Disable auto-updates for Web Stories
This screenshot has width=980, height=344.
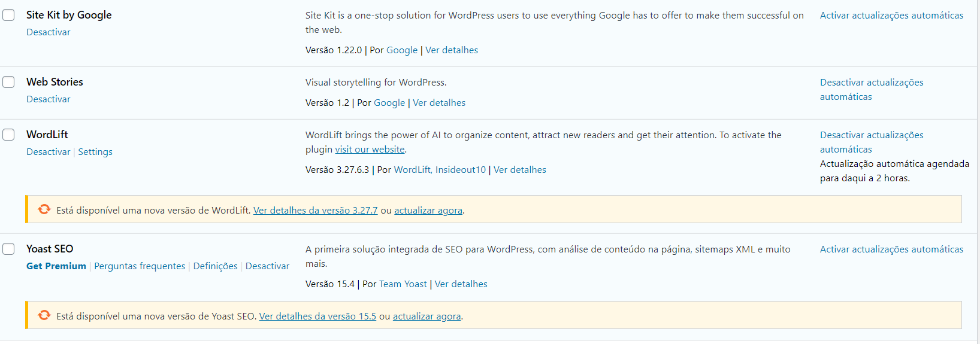coord(872,90)
